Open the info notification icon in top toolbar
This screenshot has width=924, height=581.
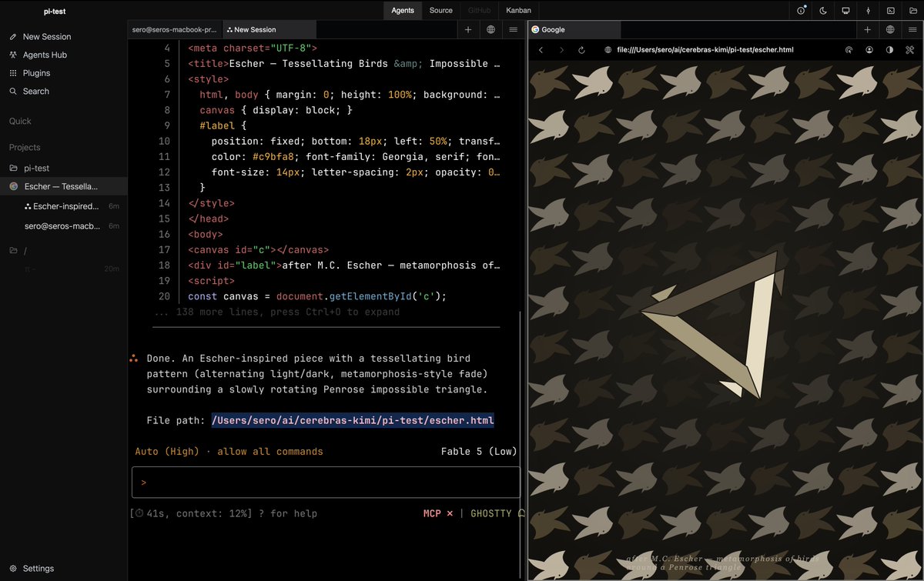point(802,11)
